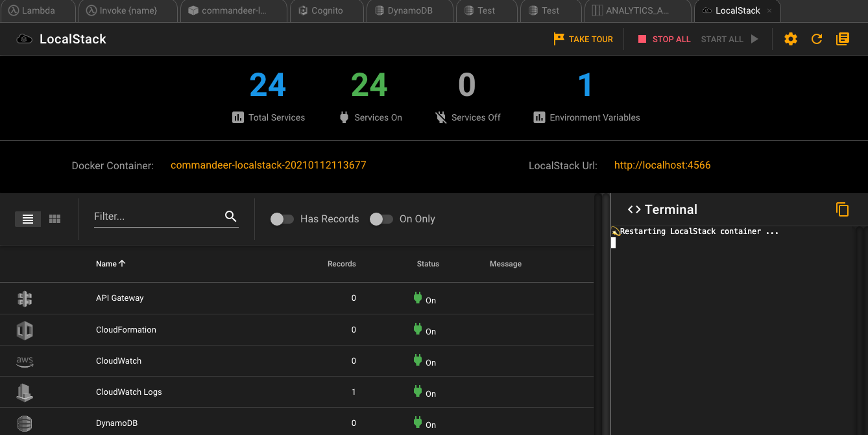The width and height of the screenshot is (868, 435).
Task: Click the Services Off label
Action: (x=476, y=117)
